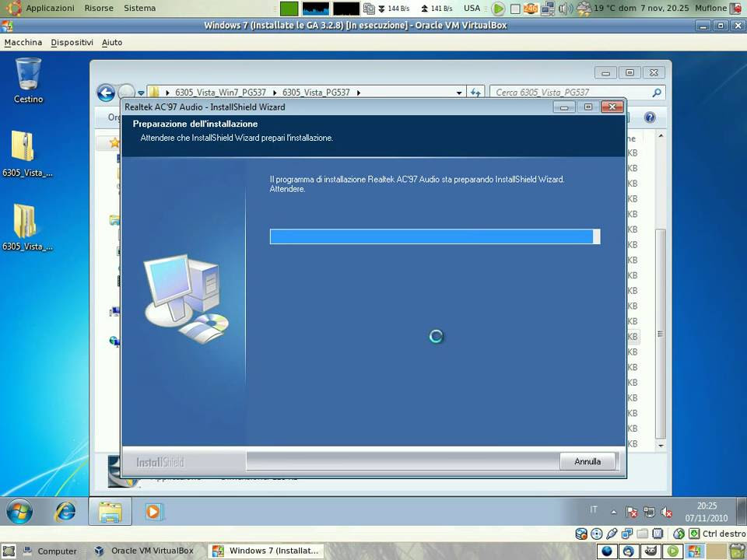Click date dom 7 nov, 20.25 in panel
The height and width of the screenshot is (560, 747).
654,8
